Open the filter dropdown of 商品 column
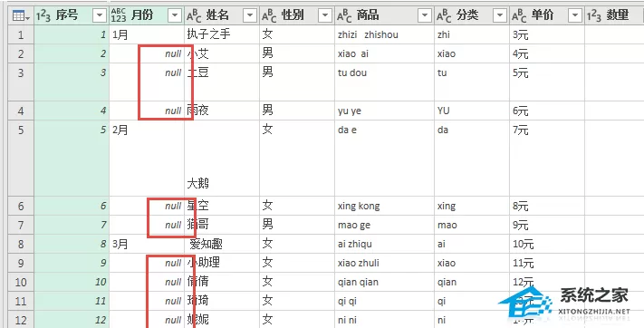The height and width of the screenshot is (328, 644). pos(424,16)
